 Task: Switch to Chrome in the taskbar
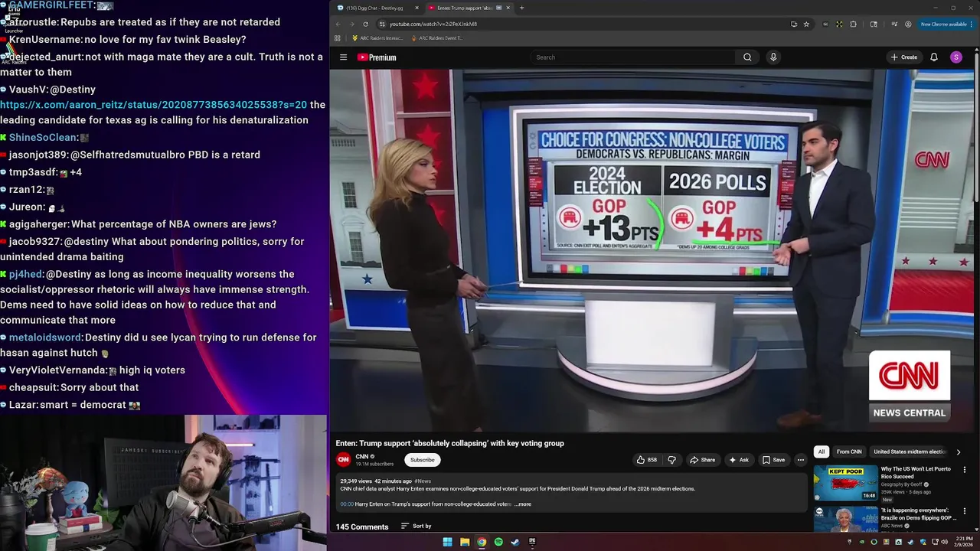pyautogui.click(x=482, y=542)
